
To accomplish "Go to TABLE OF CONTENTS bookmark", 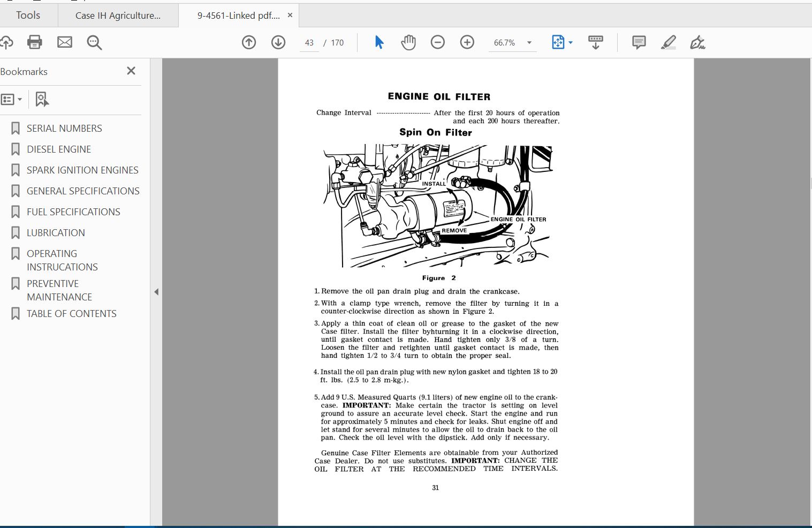I will (72, 314).
